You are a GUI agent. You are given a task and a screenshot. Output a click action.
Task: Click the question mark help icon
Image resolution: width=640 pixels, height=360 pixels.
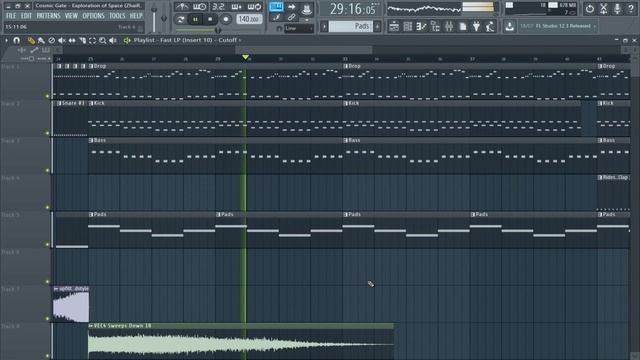[x=631, y=9]
